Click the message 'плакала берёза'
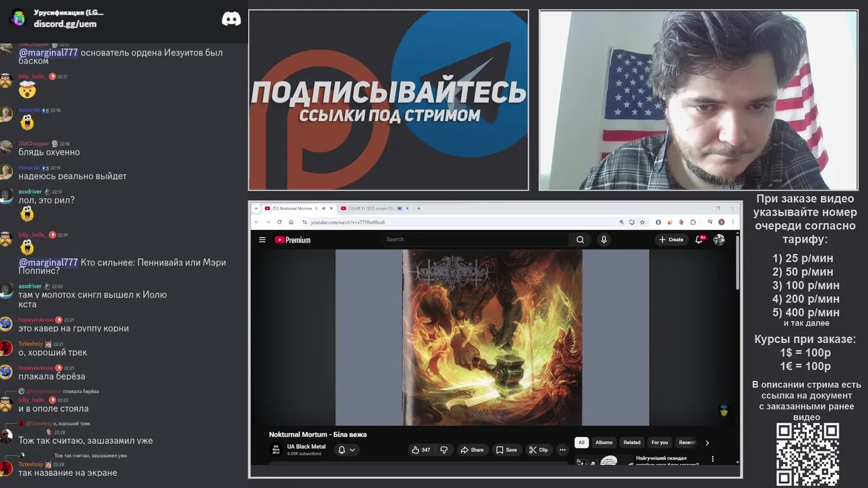This screenshot has height=488, width=868. click(52, 376)
